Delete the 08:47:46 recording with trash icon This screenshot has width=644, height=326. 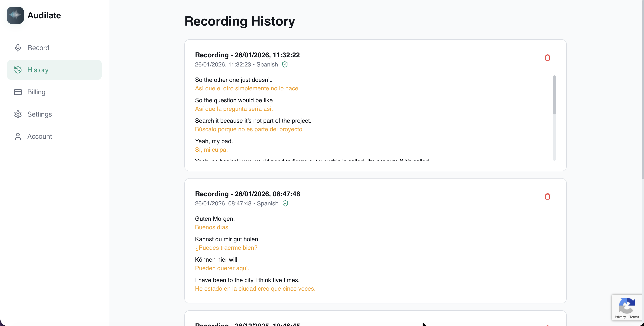(x=548, y=196)
